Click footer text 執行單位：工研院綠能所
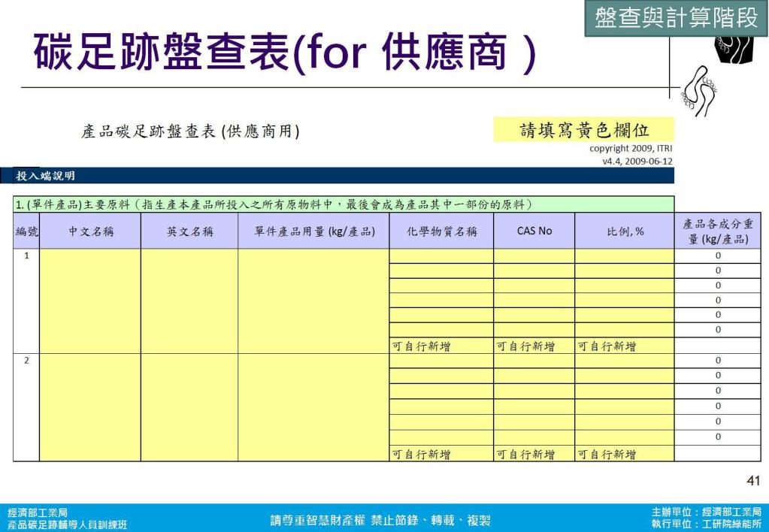769x532 pixels. click(707, 524)
